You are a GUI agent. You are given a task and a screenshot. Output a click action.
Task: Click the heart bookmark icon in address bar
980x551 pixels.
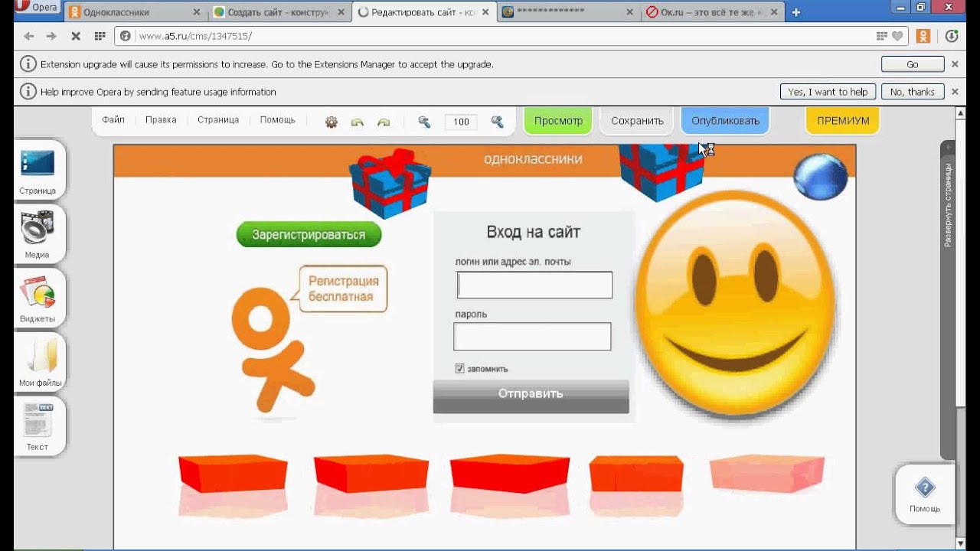pos(897,36)
